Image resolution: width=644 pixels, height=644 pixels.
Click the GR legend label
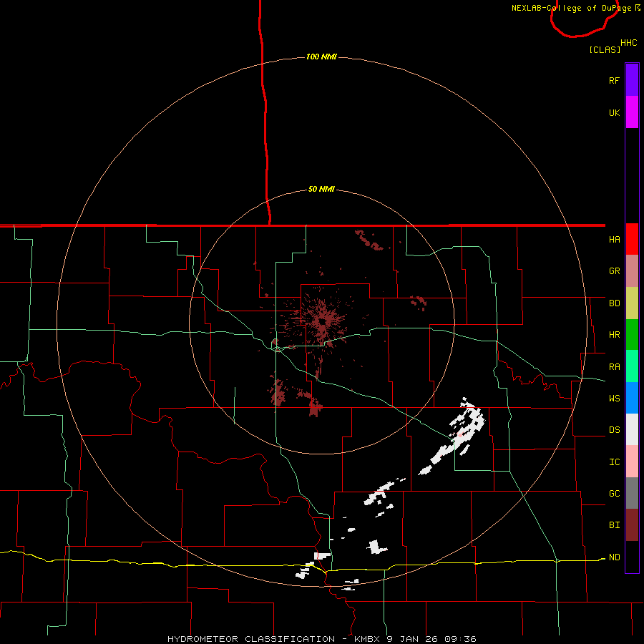[x=614, y=271]
